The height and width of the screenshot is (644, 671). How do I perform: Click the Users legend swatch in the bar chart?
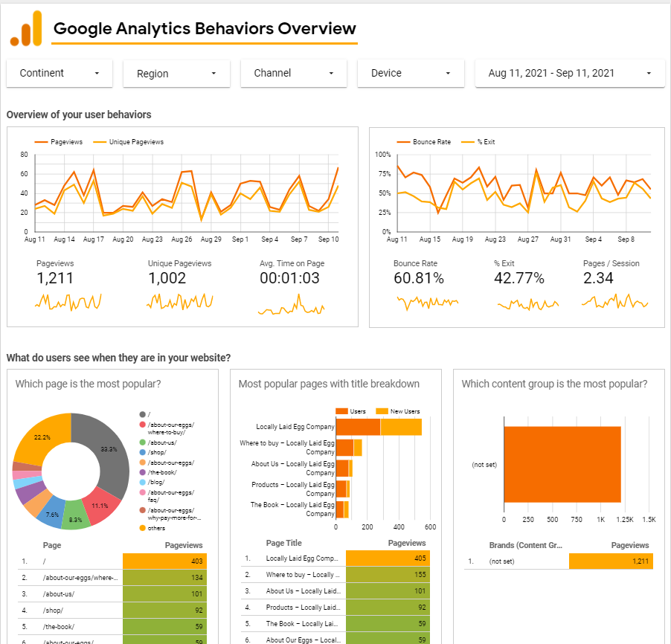tap(342, 411)
